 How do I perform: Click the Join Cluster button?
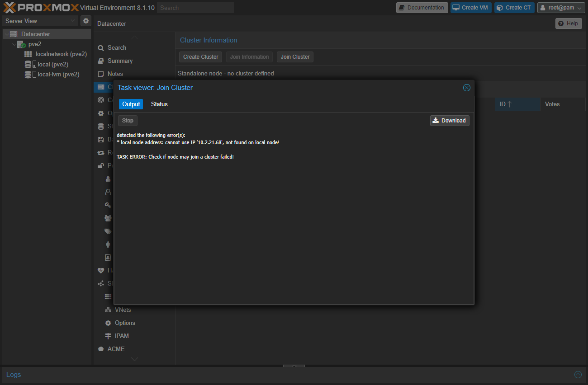(x=295, y=57)
